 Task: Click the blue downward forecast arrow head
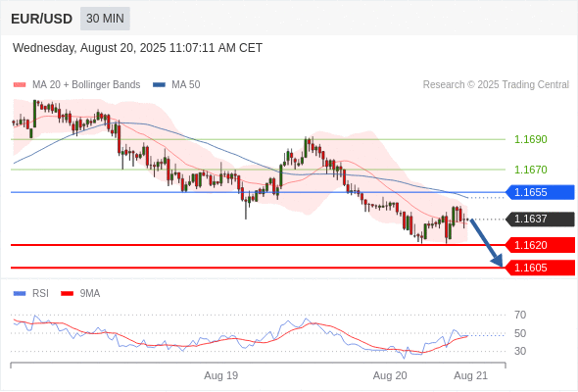point(498,261)
